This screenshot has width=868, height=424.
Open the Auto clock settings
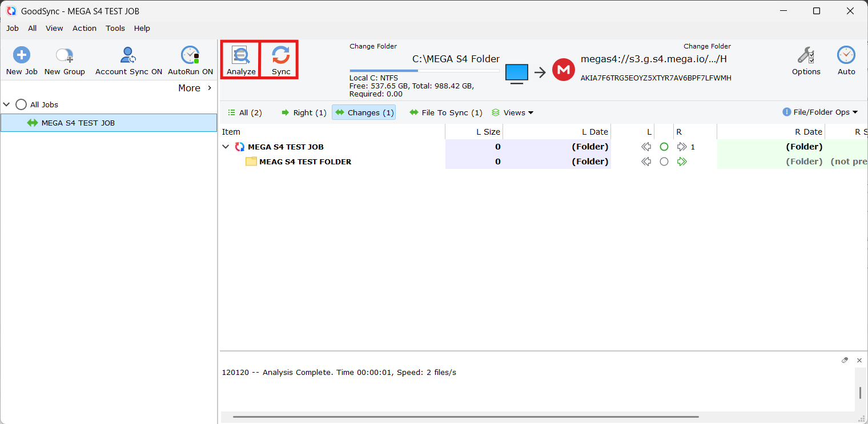click(x=846, y=55)
